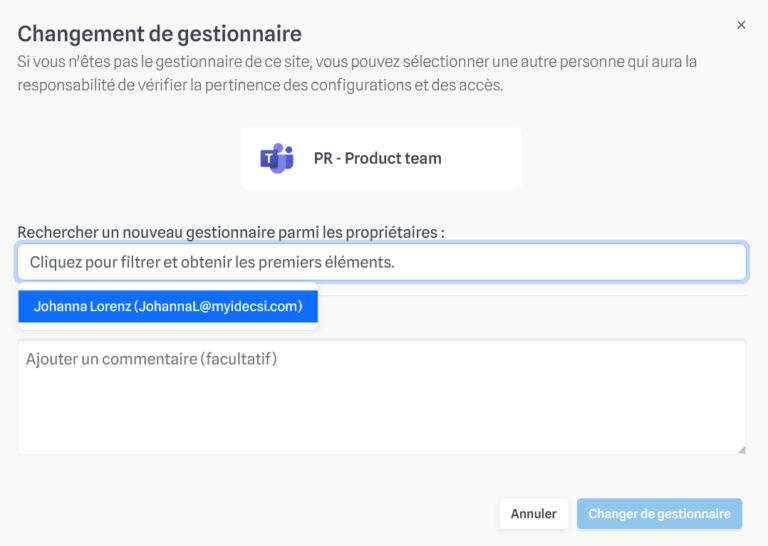Click the JohannaL@myidecsi.com email in suggestion
Viewport: 768px width, 546px height.
point(218,307)
